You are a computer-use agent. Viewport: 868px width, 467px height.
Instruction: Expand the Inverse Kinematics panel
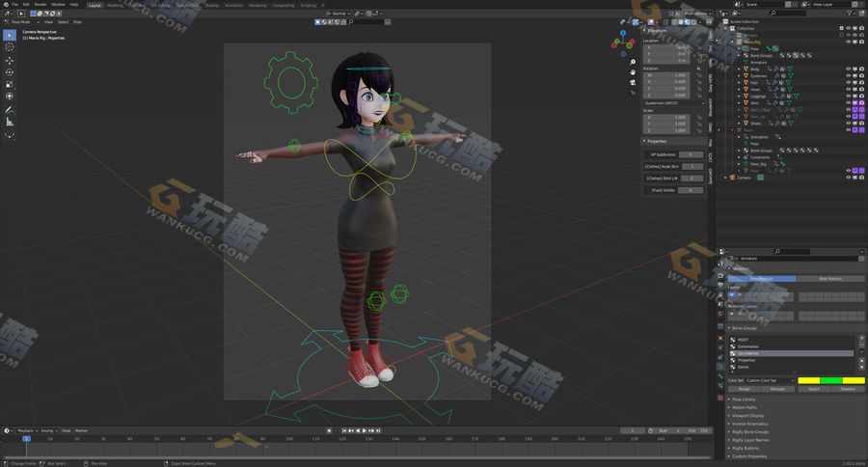(750, 424)
